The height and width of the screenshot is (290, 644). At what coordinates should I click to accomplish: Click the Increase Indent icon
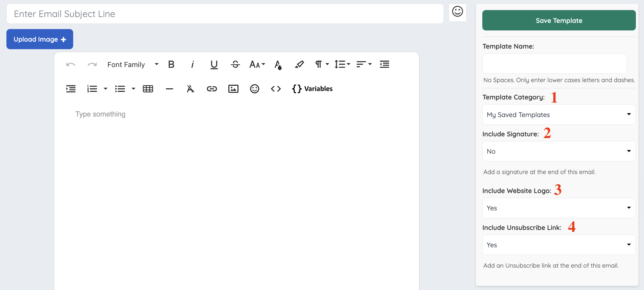tap(71, 89)
